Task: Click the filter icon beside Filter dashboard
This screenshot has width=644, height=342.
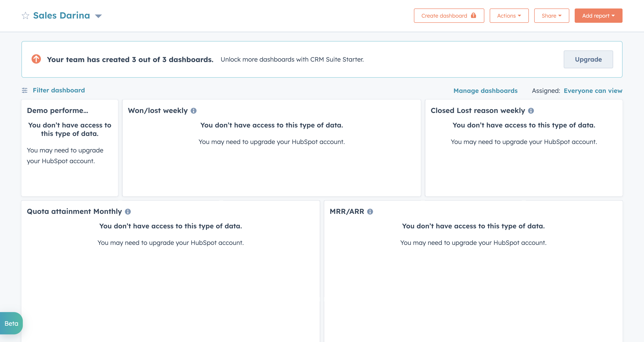Action: coord(25,90)
